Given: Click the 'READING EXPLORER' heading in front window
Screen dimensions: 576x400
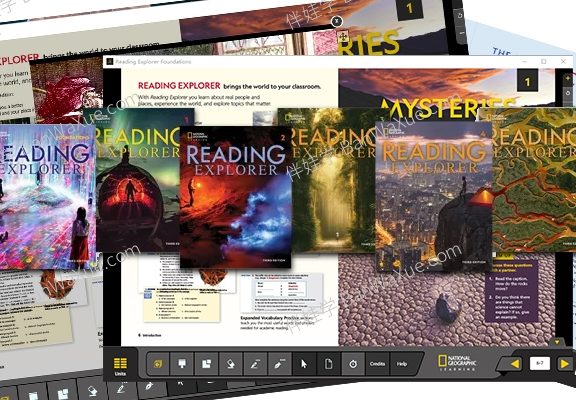Looking at the screenshot, I should point(179,86).
